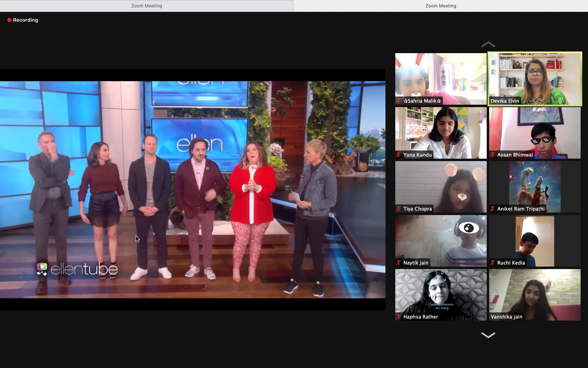This screenshot has height=368, width=588.
Task: Select Vanshika jain's video tile
Action: point(535,295)
